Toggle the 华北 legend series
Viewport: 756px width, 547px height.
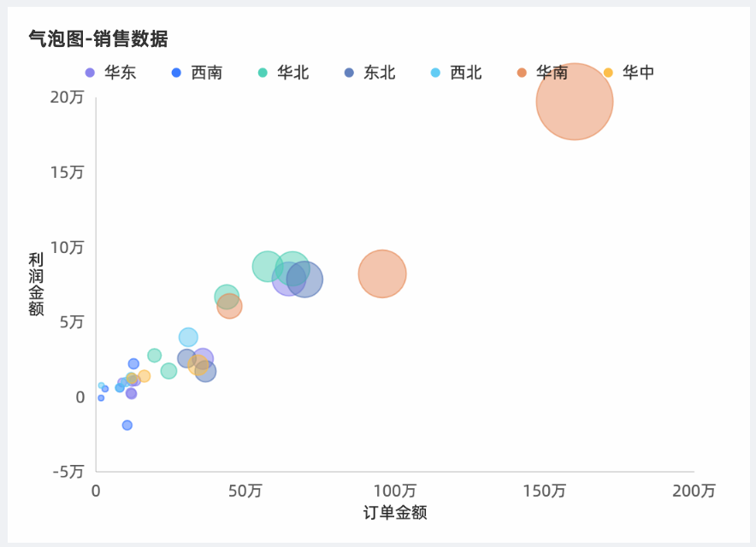pos(283,73)
